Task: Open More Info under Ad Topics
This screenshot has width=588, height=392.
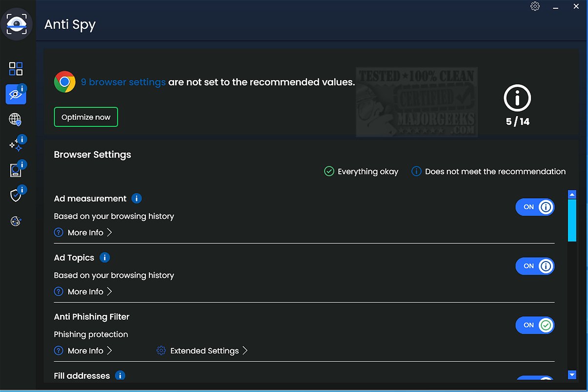Action: coord(85,291)
